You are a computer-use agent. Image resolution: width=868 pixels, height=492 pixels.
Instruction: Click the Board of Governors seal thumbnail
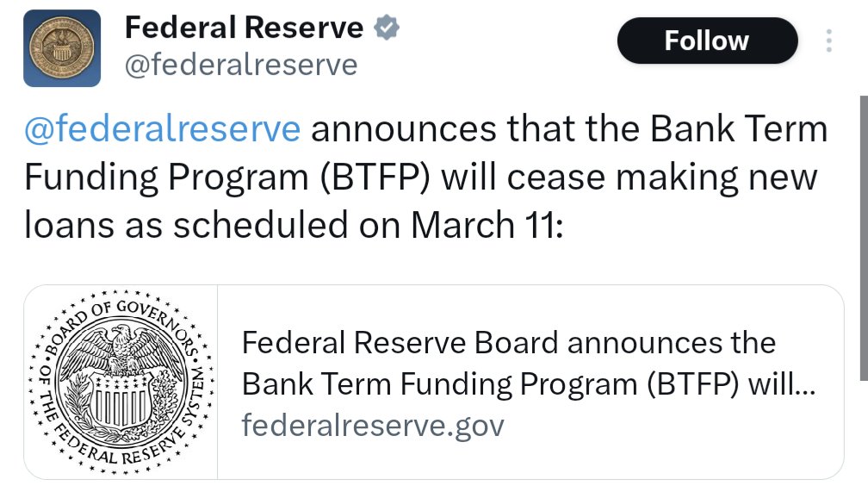click(121, 381)
